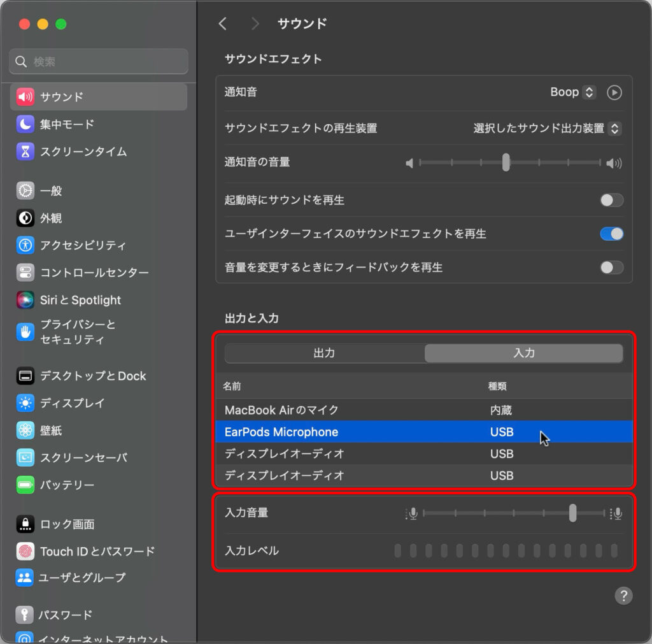The height and width of the screenshot is (644, 652).
Task: Open サウンドエフェクトの再生装置 dropdown
Action: coord(548,128)
